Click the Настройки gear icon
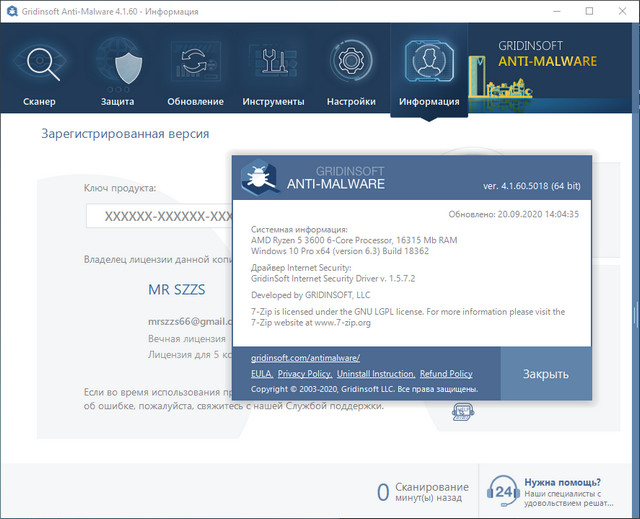The height and width of the screenshot is (519, 640). pyautogui.click(x=350, y=65)
